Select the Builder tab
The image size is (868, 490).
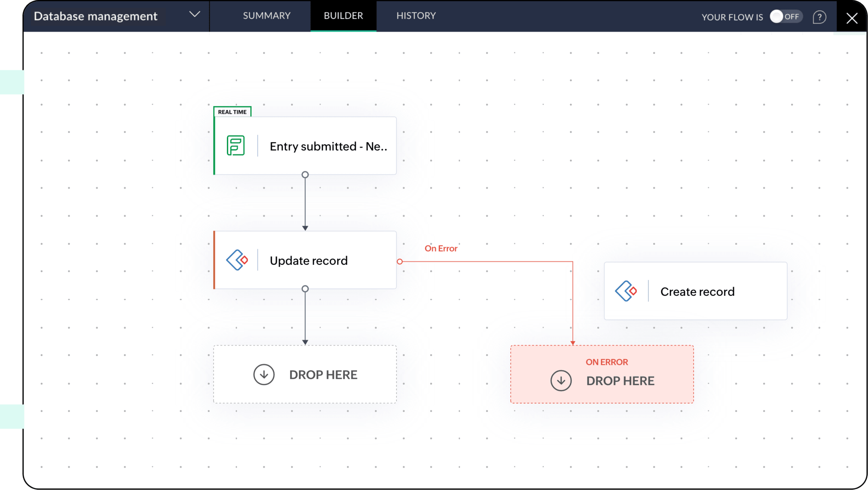[343, 15]
